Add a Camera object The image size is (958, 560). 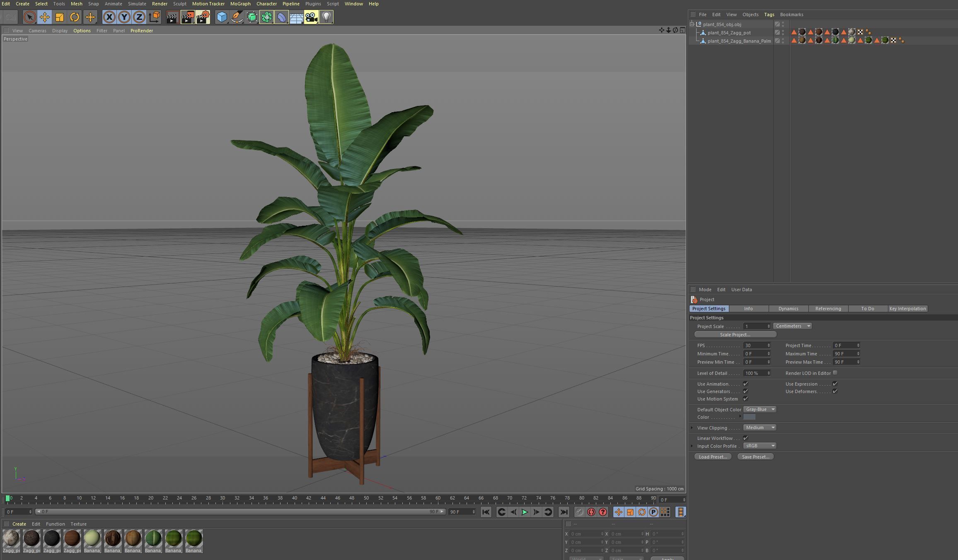click(311, 17)
